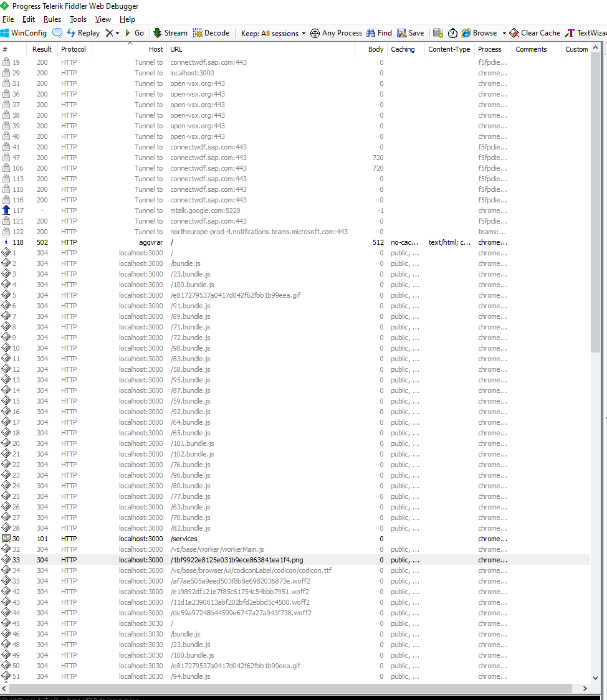The height and width of the screenshot is (700, 607).
Task: Select session 118 with the 502 result
Action: pos(187,242)
